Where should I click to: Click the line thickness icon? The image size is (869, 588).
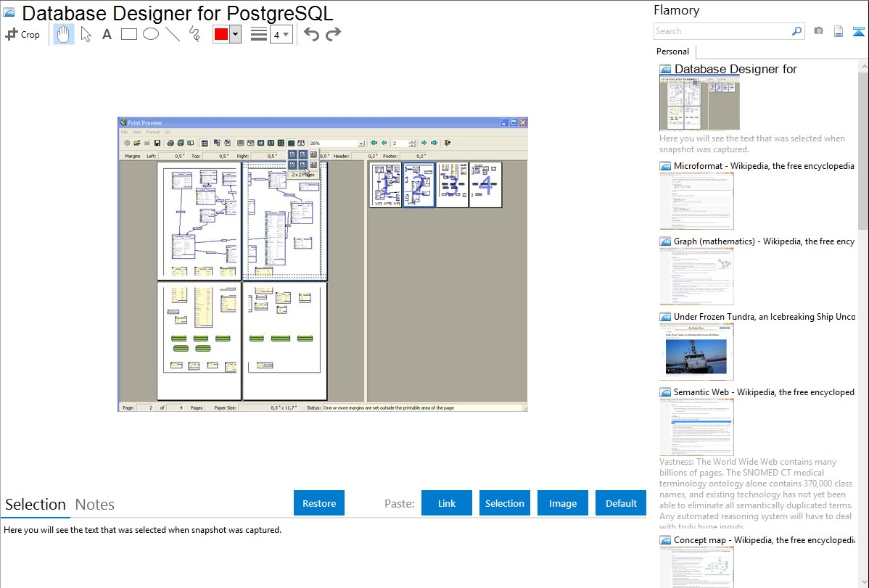(258, 34)
